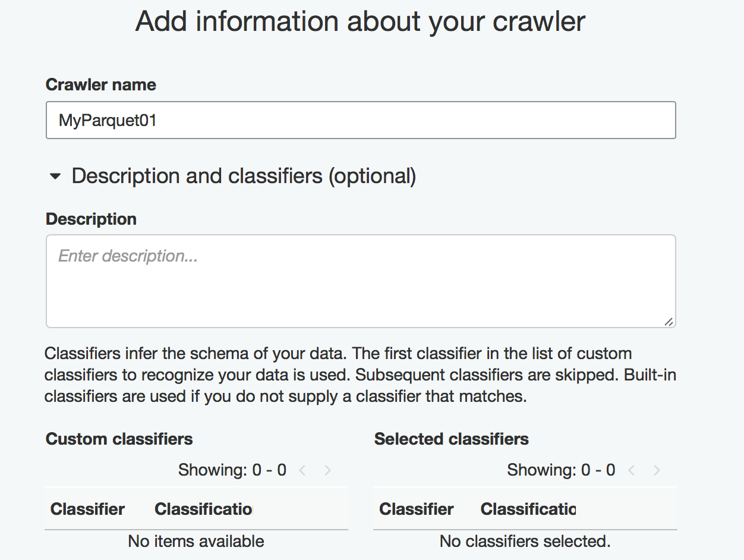Image resolution: width=744 pixels, height=560 pixels.
Task: Sort by Classification column in Selected classifiers
Action: [x=528, y=509]
